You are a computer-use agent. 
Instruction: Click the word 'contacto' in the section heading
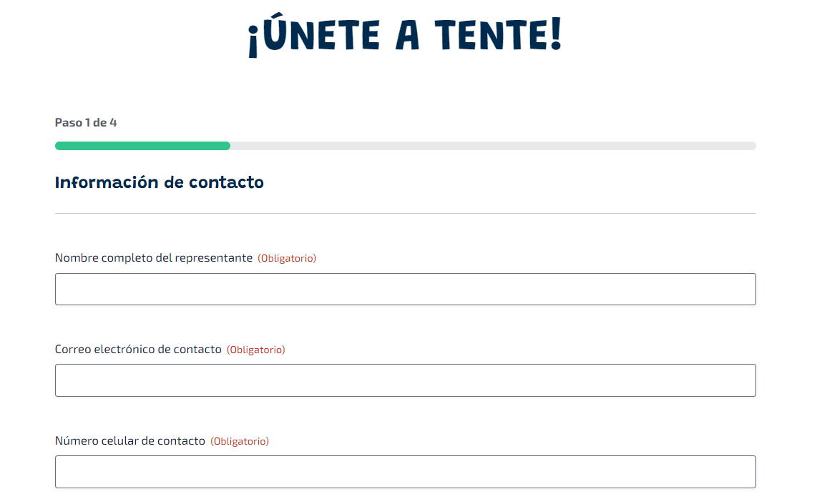(x=227, y=182)
